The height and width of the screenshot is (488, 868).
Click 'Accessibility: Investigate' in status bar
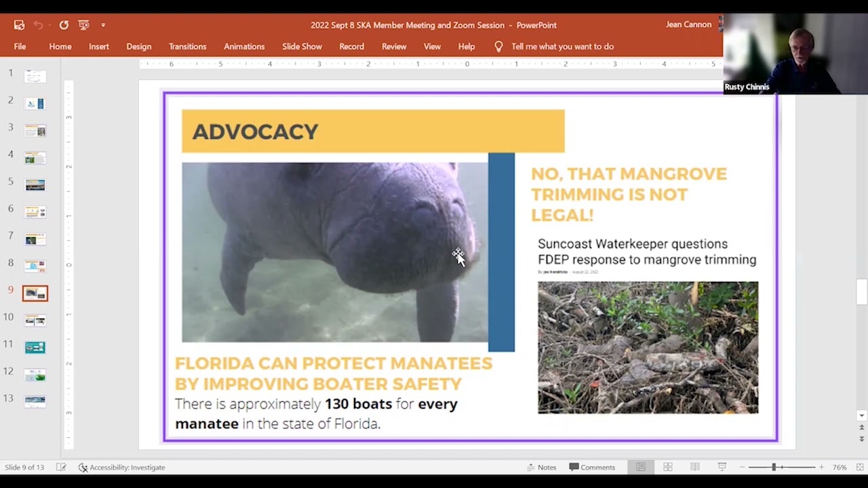pos(122,467)
